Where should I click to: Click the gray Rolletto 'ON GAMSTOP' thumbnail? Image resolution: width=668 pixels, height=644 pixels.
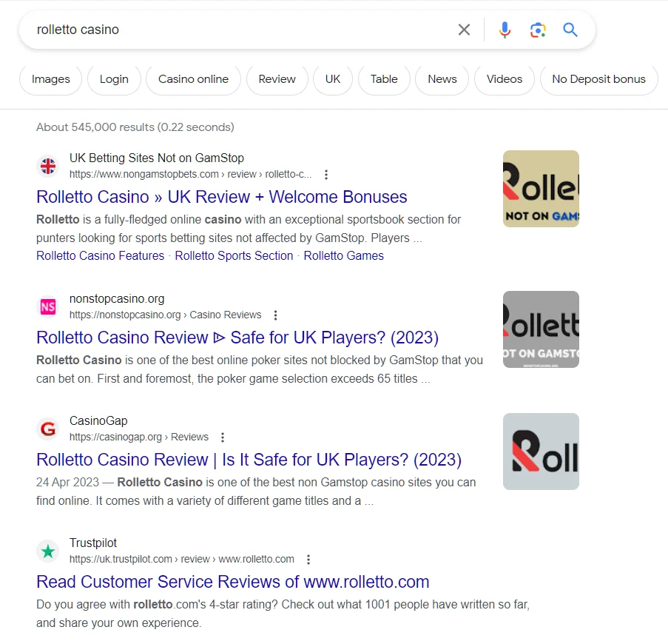[541, 329]
